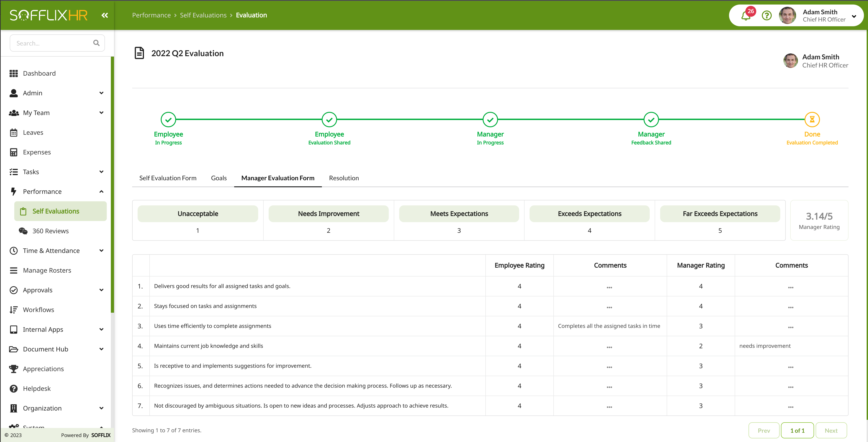Open Appreciations trophy menu item
Image resolution: width=868 pixels, height=442 pixels.
[43, 369]
